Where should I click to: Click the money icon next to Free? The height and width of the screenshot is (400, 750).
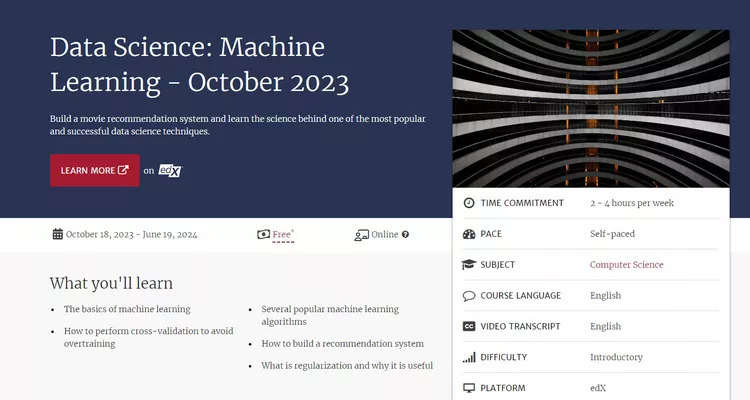[x=263, y=234]
